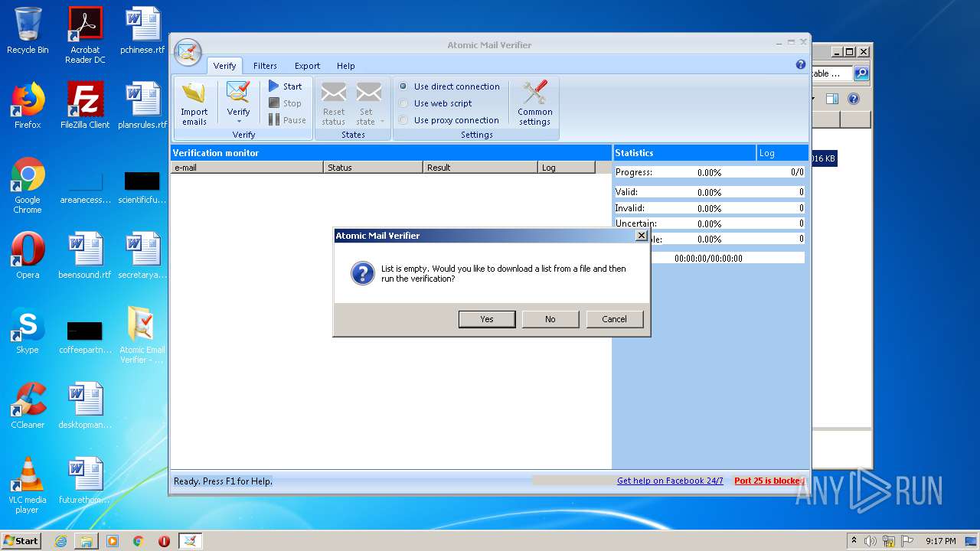Image resolution: width=980 pixels, height=551 pixels.
Task: Click the Atomic Mail Verifier application orb
Action: [x=188, y=52]
